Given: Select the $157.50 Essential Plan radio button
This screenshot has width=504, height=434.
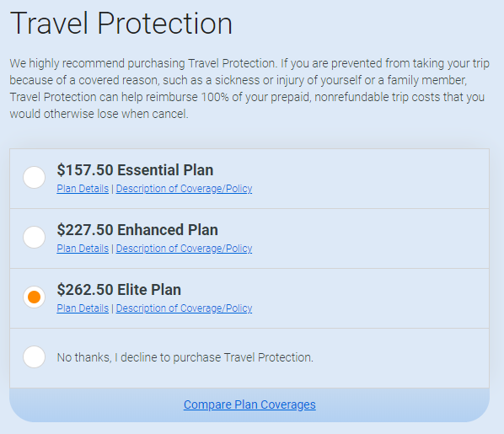Looking at the screenshot, I should [34, 177].
